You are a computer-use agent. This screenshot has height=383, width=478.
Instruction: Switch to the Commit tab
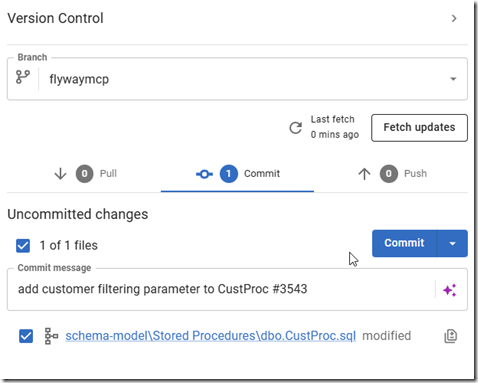pos(237,174)
